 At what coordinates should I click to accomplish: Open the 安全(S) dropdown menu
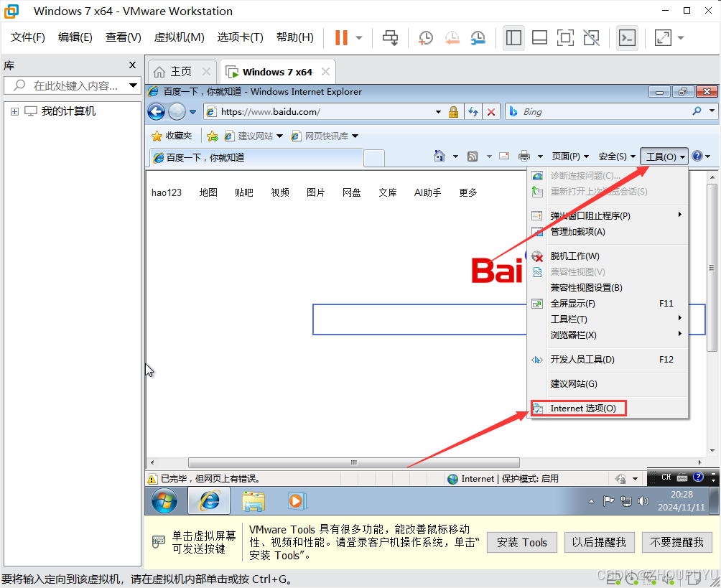tap(617, 157)
